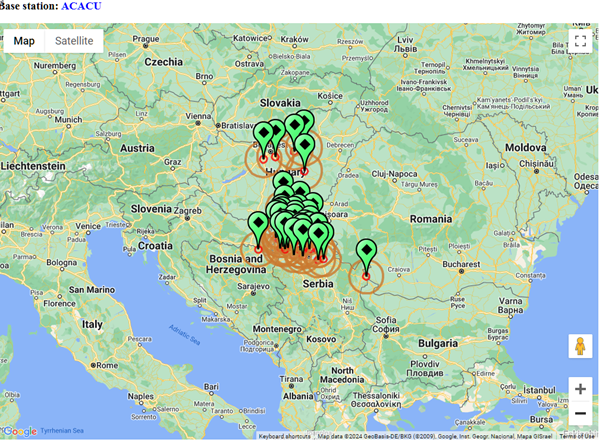
Task: Switch to Map view tab
Action: pyautogui.click(x=24, y=41)
